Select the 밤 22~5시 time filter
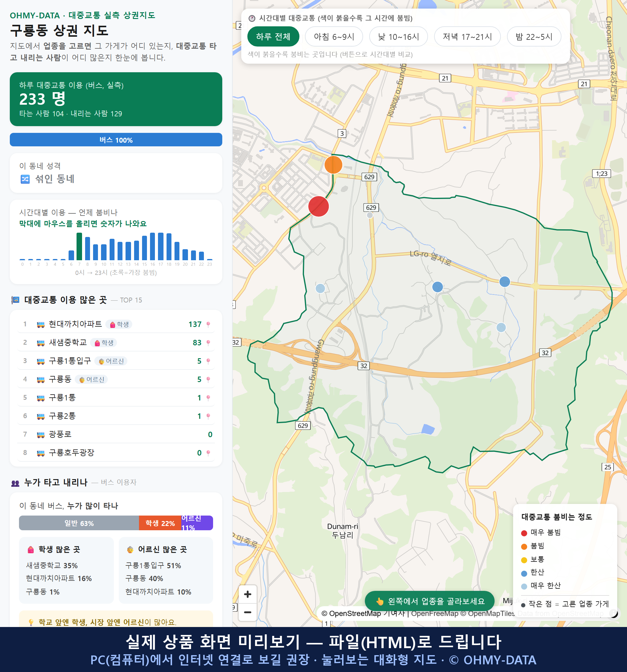The height and width of the screenshot is (672, 627). (534, 36)
